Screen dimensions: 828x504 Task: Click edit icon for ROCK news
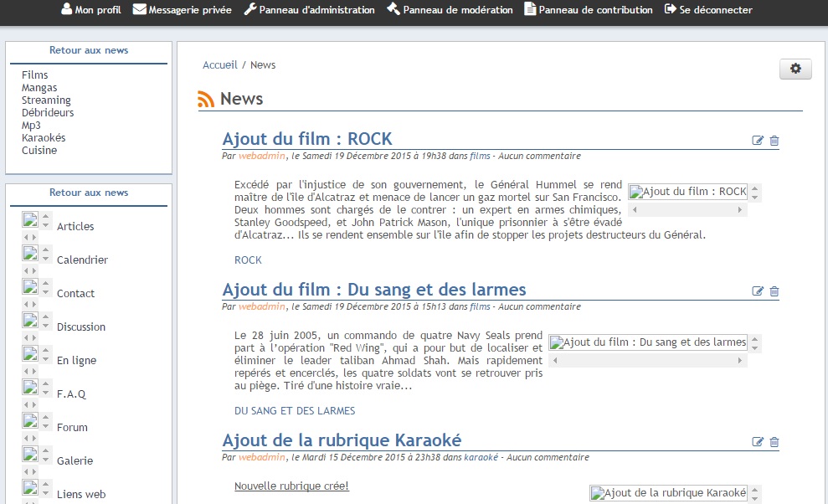(x=758, y=141)
